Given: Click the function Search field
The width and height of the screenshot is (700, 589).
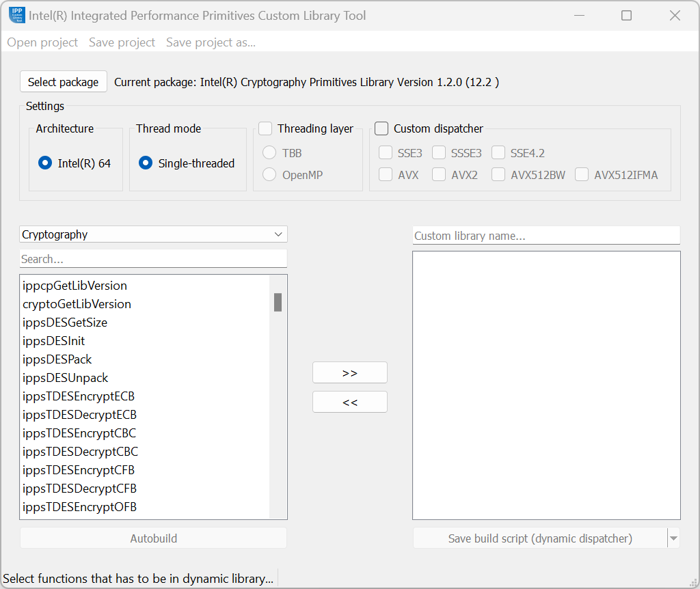Looking at the screenshot, I should point(153,259).
